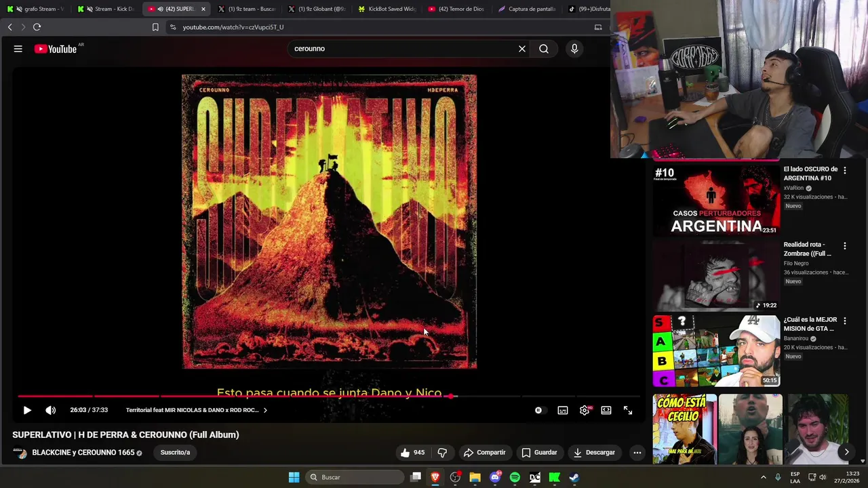Open Spotify from the taskbar
The height and width of the screenshot is (488, 868).
[x=515, y=477]
